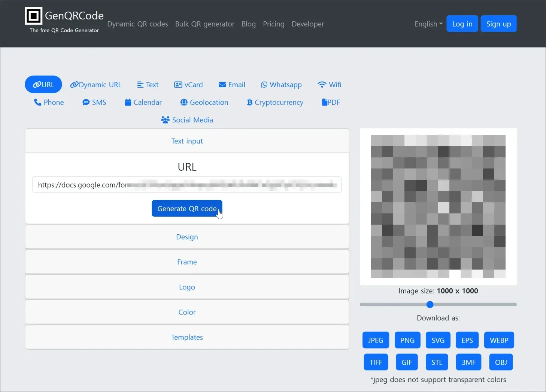Expand the Logo section
546x392 pixels.
187,287
